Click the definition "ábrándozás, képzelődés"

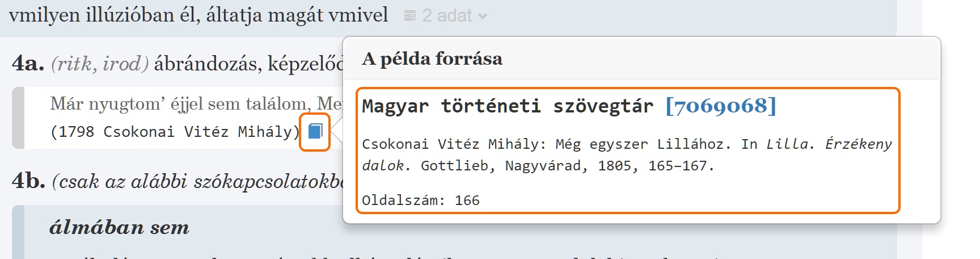click(x=248, y=64)
